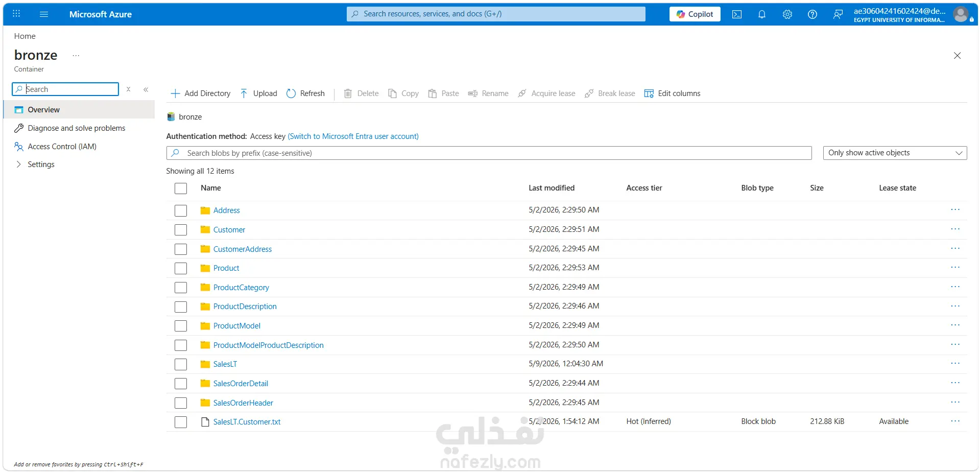Open portal settings gear
Screen dimensions: 980x472
787,14
